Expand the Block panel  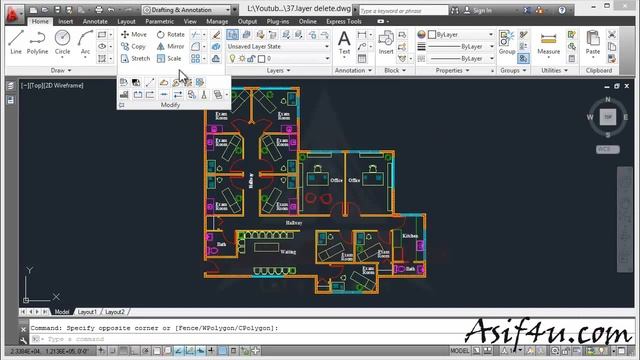point(395,71)
